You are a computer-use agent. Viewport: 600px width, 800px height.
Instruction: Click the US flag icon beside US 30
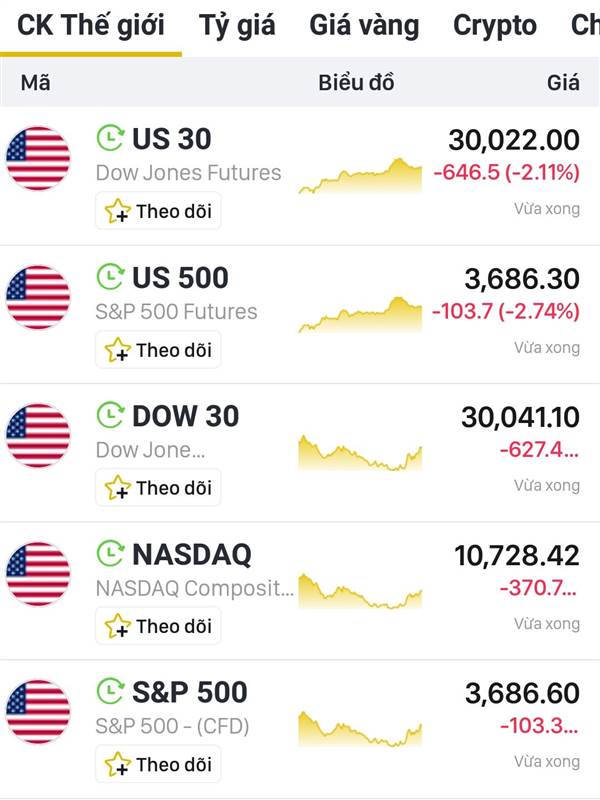coord(38,158)
